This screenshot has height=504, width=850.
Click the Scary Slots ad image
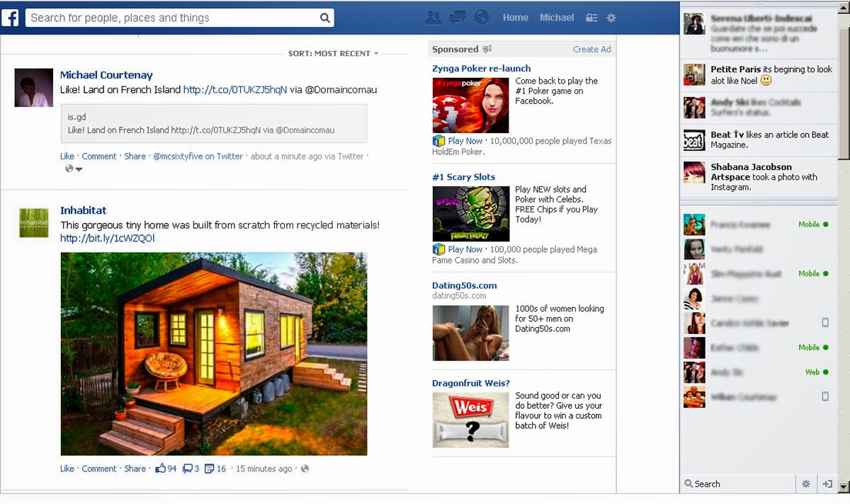(x=471, y=214)
